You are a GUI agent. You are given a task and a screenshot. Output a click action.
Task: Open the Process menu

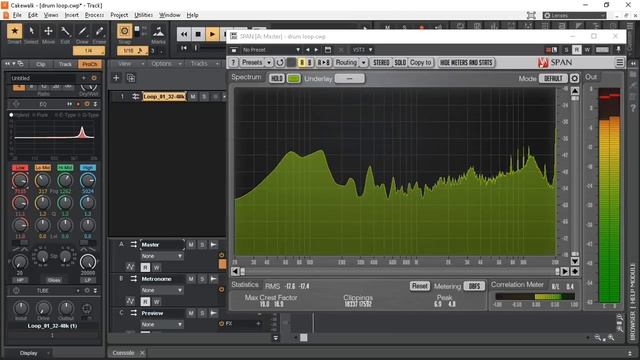click(x=94, y=15)
